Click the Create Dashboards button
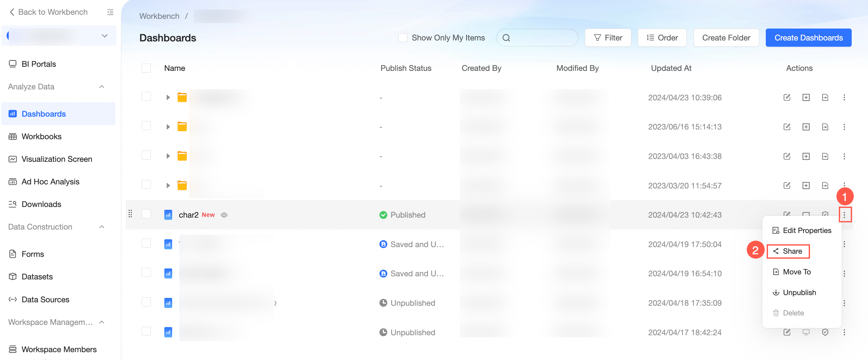The width and height of the screenshot is (868, 360). (x=808, y=37)
